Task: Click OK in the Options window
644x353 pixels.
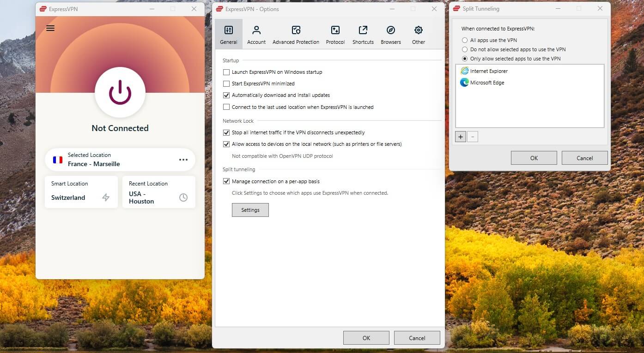Action: tap(366, 338)
